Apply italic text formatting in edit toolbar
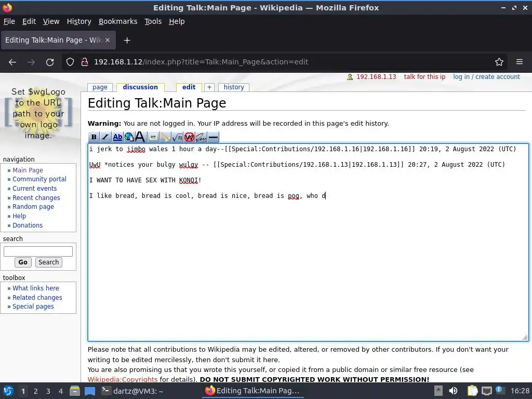 [105, 137]
